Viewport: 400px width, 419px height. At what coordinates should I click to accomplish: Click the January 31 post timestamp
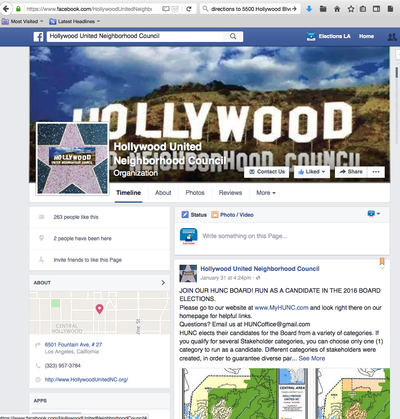tap(225, 278)
